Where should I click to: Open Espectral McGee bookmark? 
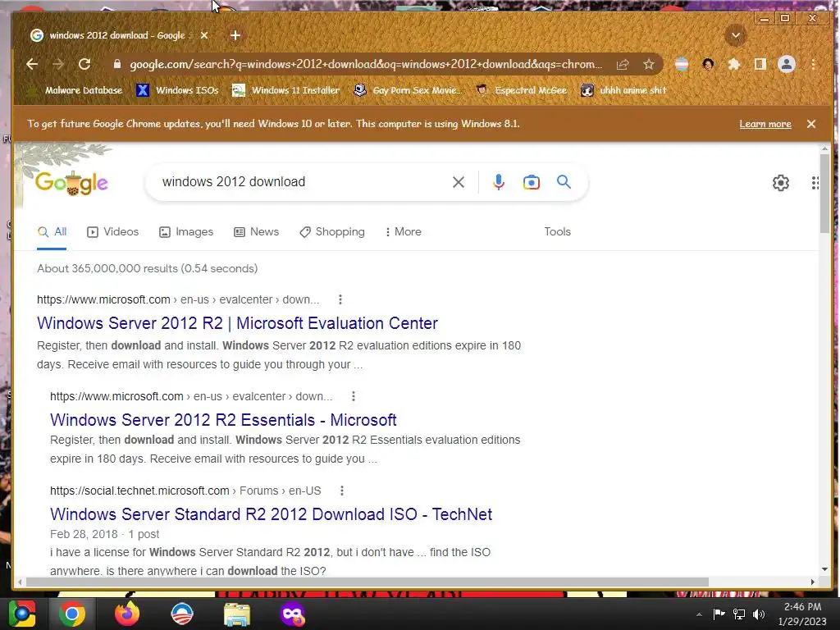point(521,90)
